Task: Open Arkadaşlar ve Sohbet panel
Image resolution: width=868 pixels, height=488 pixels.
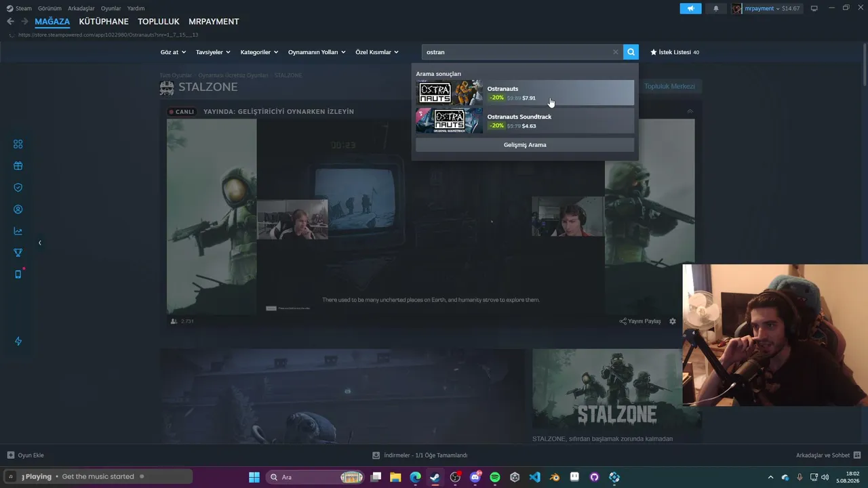Action: 829,455
